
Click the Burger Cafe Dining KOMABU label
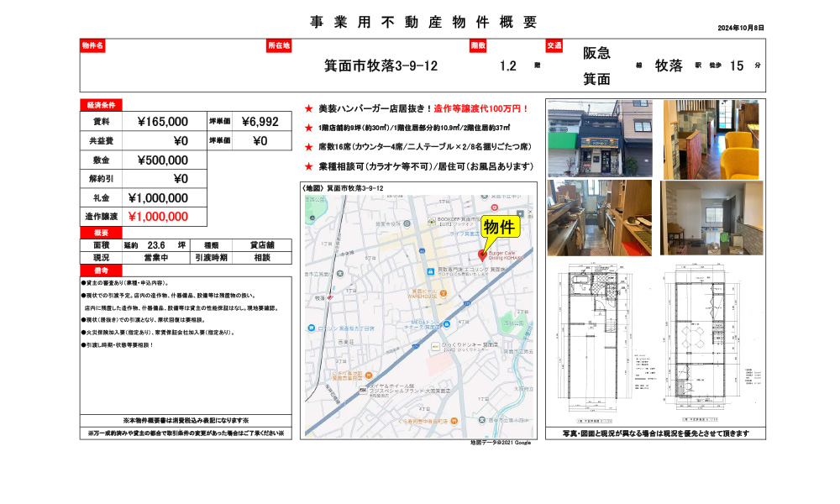[503, 254]
